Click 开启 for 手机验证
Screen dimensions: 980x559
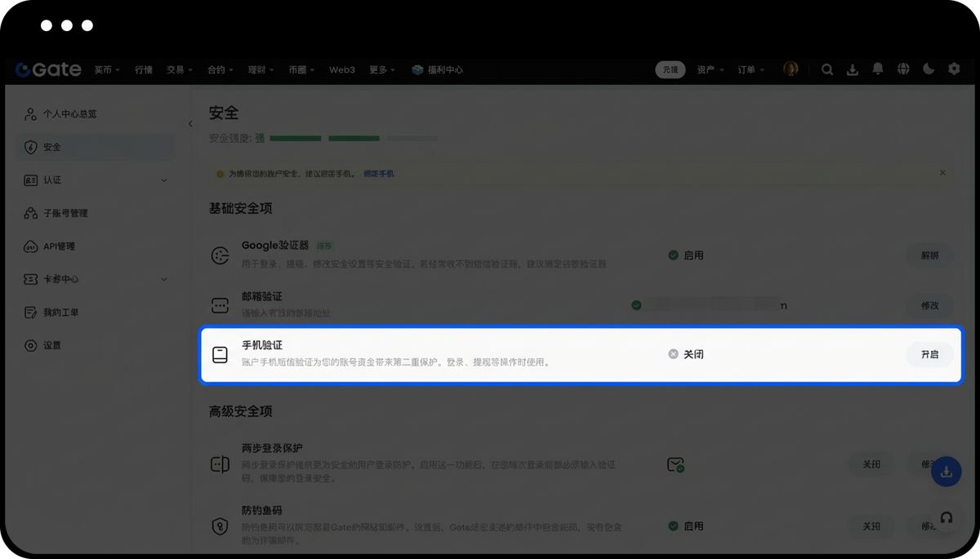[930, 354]
